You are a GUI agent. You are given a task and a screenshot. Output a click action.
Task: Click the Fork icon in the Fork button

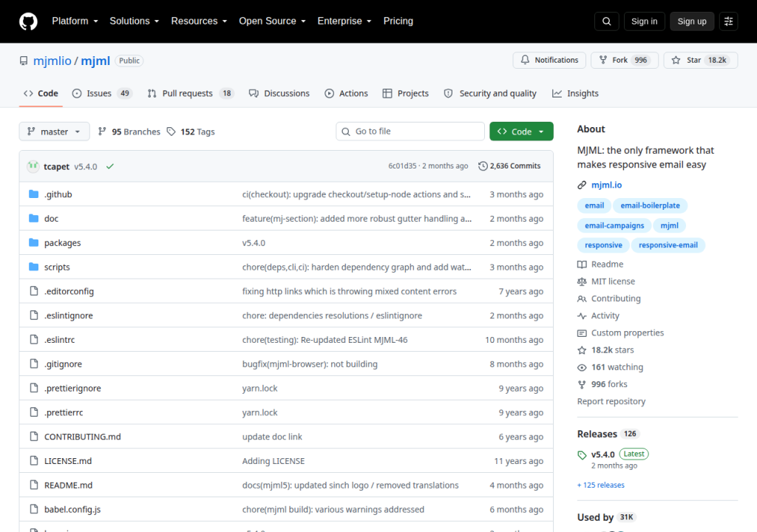tap(603, 60)
